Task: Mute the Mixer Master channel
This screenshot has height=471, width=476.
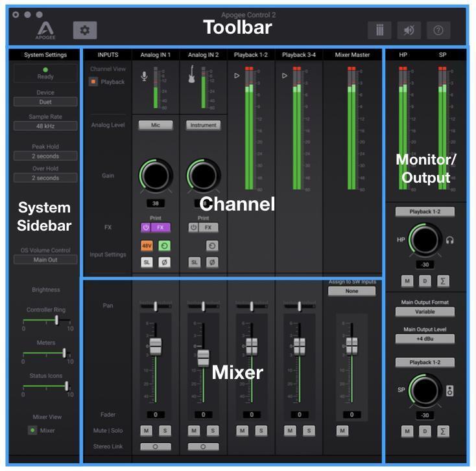Action: click(342, 430)
